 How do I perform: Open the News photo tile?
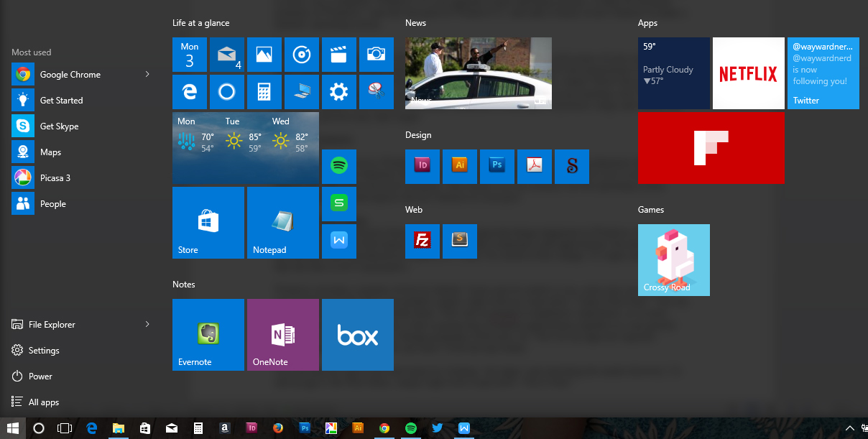click(x=479, y=73)
